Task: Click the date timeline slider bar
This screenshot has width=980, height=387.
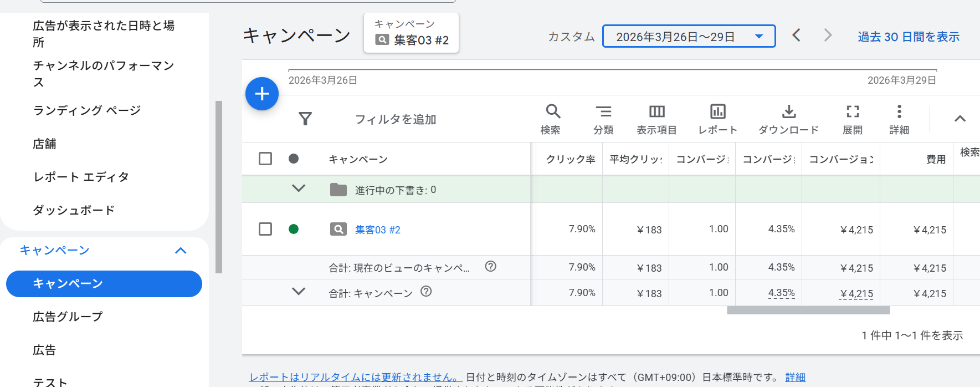Action: (x=612, y=70)
